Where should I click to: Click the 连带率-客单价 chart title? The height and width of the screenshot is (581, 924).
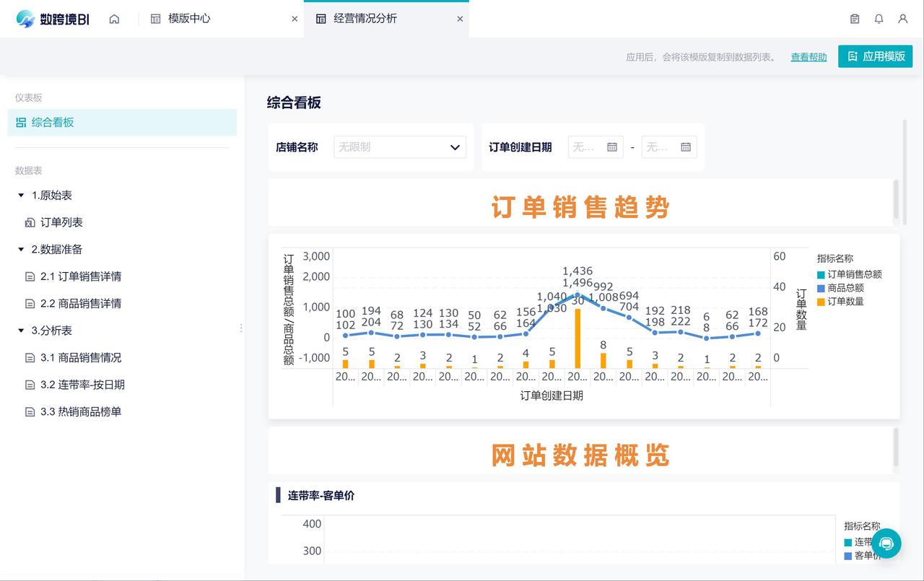point(321,496)
